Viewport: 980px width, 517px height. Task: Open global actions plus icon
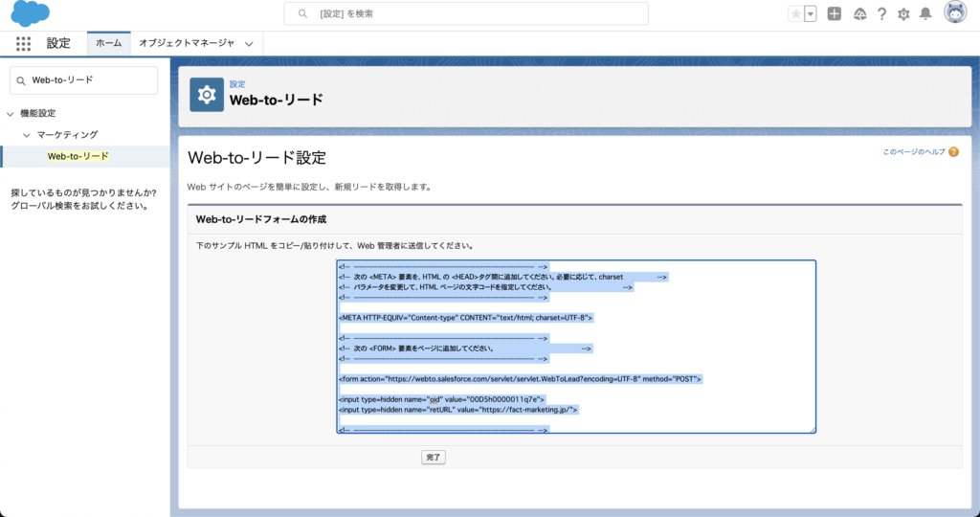click(835, 13)
